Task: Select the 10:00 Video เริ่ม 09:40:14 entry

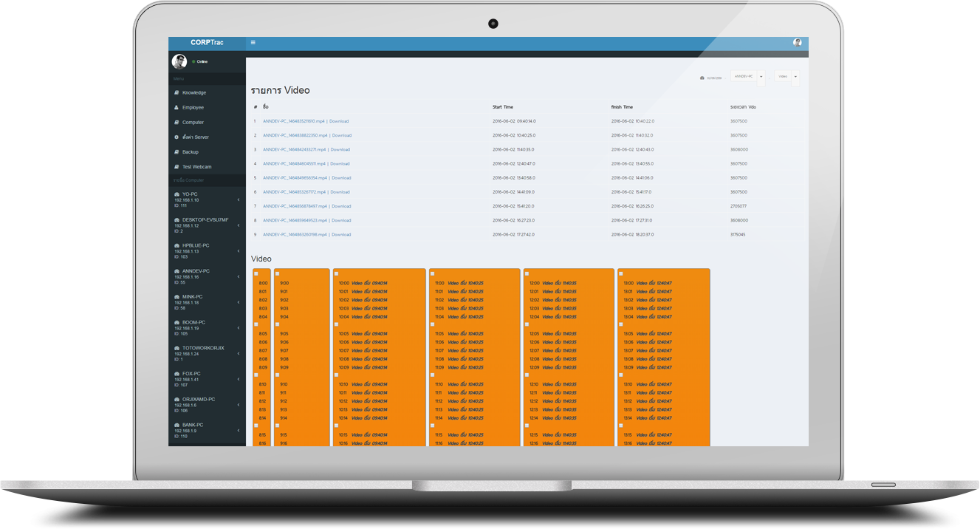Action: 363,283
